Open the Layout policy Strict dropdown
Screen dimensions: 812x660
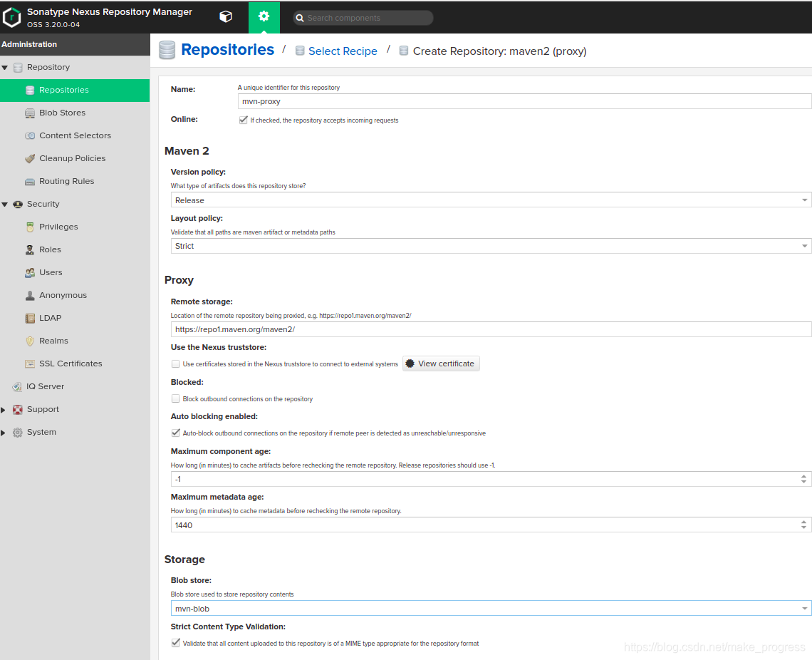coord(804,246)
